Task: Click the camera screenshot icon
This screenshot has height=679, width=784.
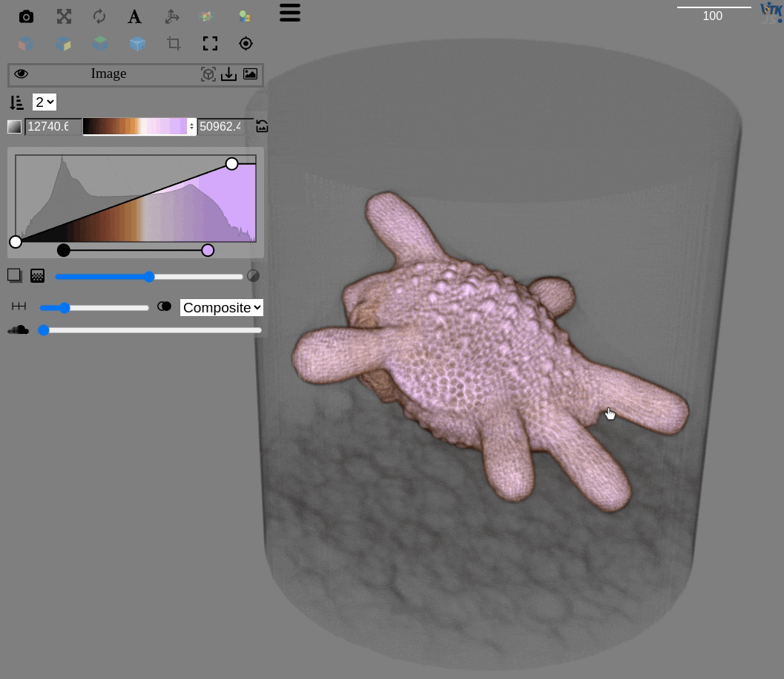Action: pyautogui.click(x=26, y=16)
